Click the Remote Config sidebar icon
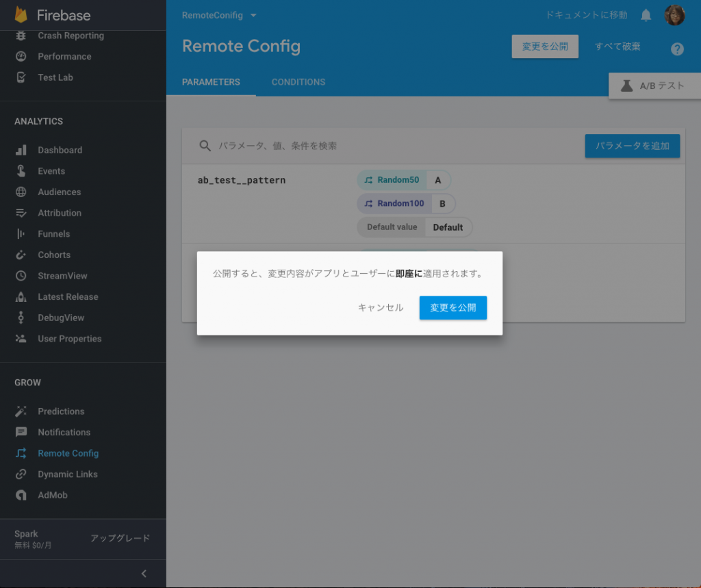The width and height of the screenshot is (701, 588). [x=21, y=453]
